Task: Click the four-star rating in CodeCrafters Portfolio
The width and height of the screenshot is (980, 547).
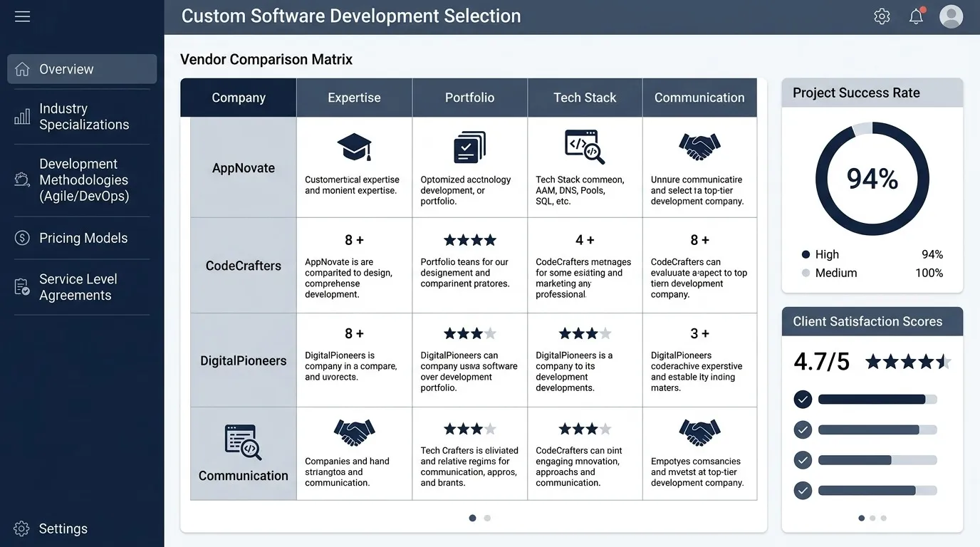Action: coord(470,240)
